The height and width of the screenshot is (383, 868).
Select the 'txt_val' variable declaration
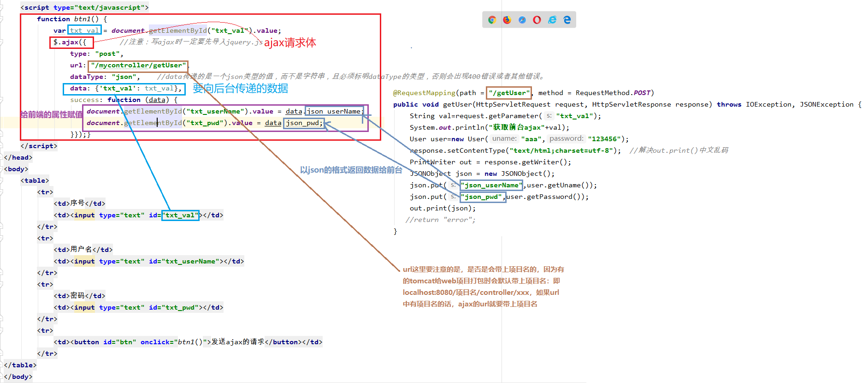click(85, 30)
